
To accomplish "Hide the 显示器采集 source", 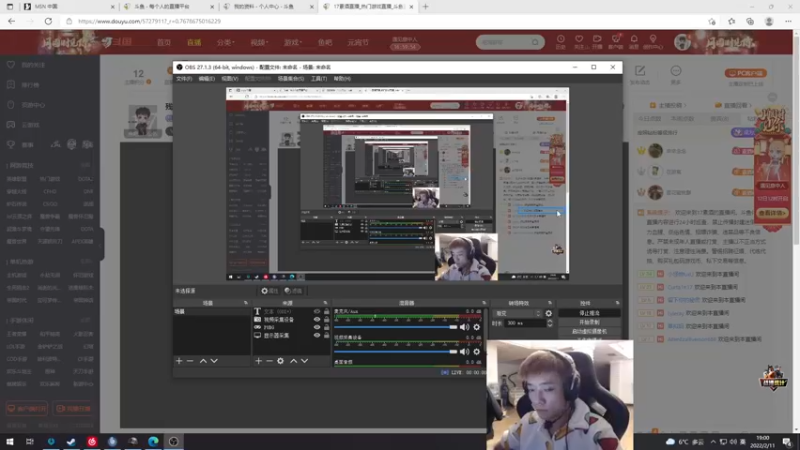I will [x=317, y=336].
